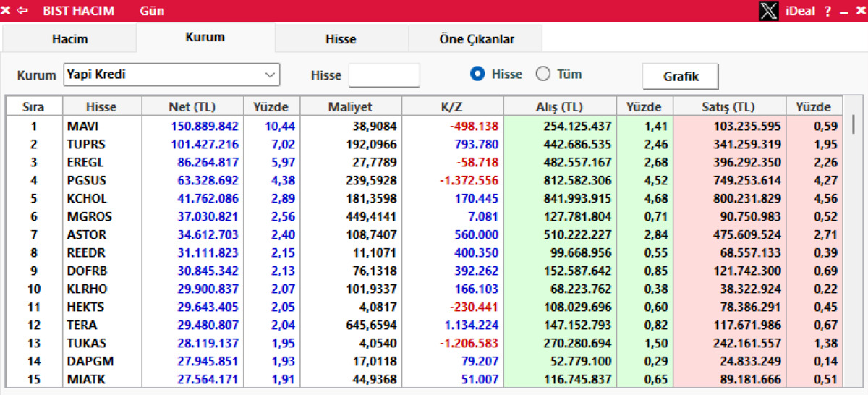Viewport: 868px width, 395px height.
Task: Switch to the Kurum tab
Action: [205, 37]
